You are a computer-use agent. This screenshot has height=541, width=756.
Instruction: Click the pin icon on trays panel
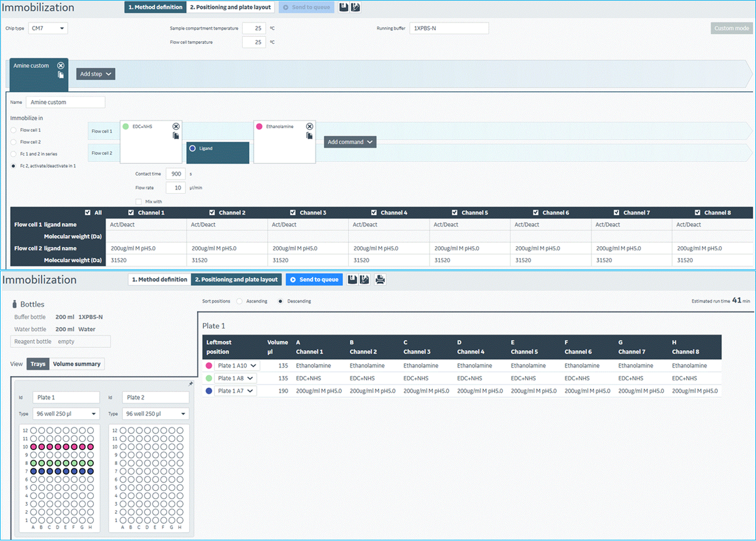click(x=191, y=384)
